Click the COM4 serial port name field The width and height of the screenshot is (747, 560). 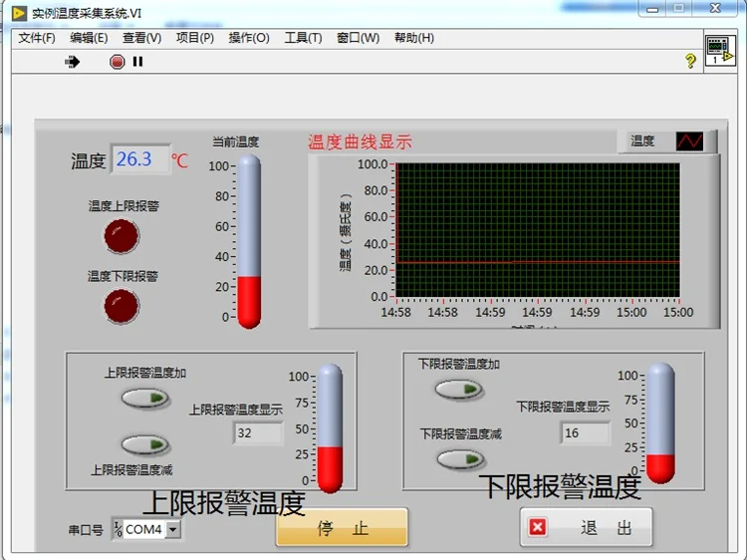(144, 529)
